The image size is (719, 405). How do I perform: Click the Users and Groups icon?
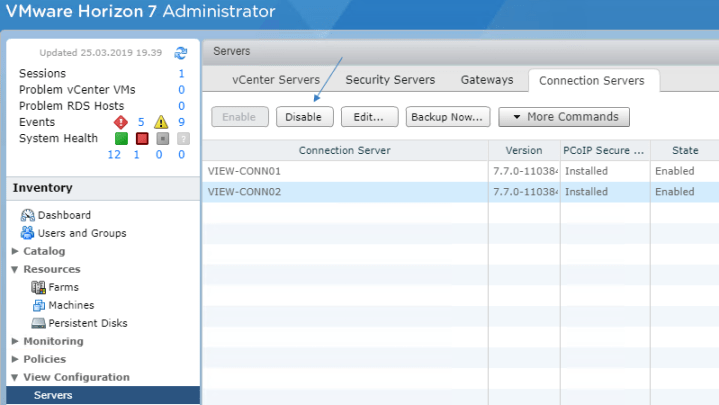tap(28, 233)
